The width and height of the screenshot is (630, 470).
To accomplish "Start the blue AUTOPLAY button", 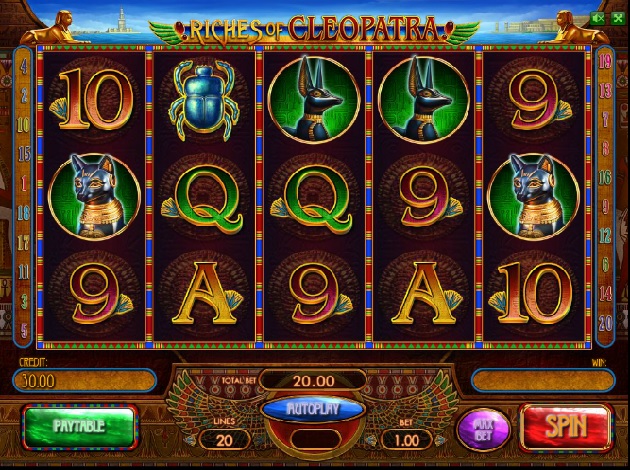I will tap(313, 409).
